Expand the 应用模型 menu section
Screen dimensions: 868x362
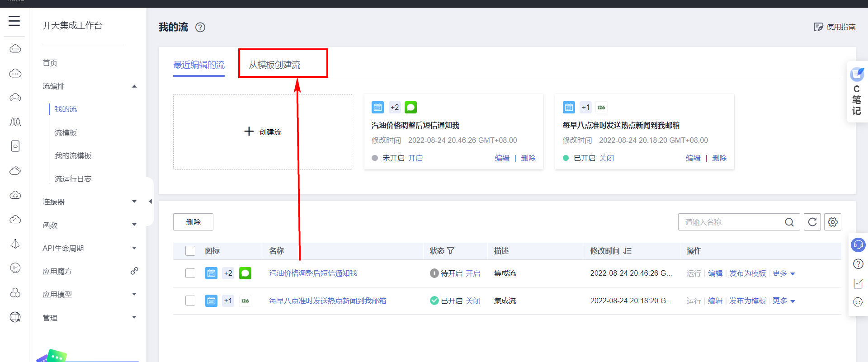[134, 294]
